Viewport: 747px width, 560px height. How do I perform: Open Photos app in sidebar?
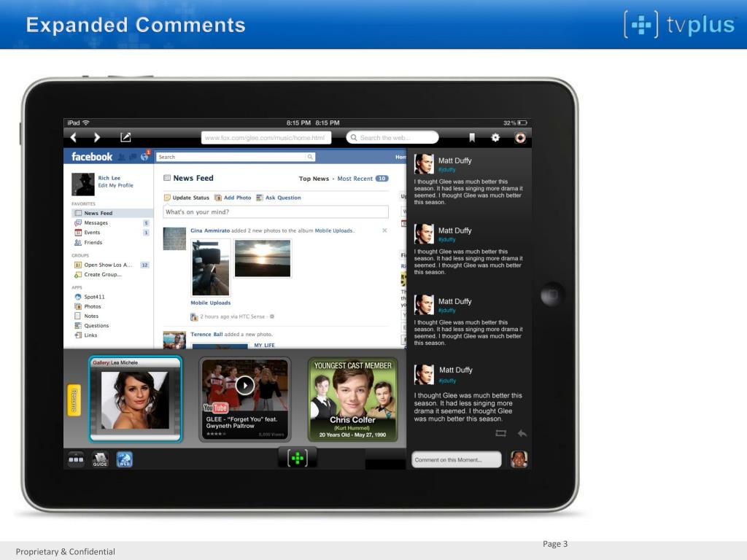(93, 306)
